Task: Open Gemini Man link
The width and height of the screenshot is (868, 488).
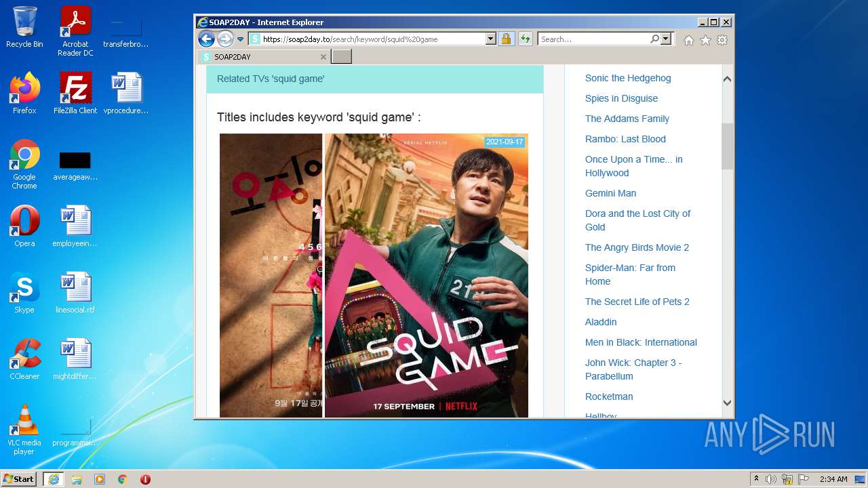Action: pyautogui.click(x=610, y=193)
